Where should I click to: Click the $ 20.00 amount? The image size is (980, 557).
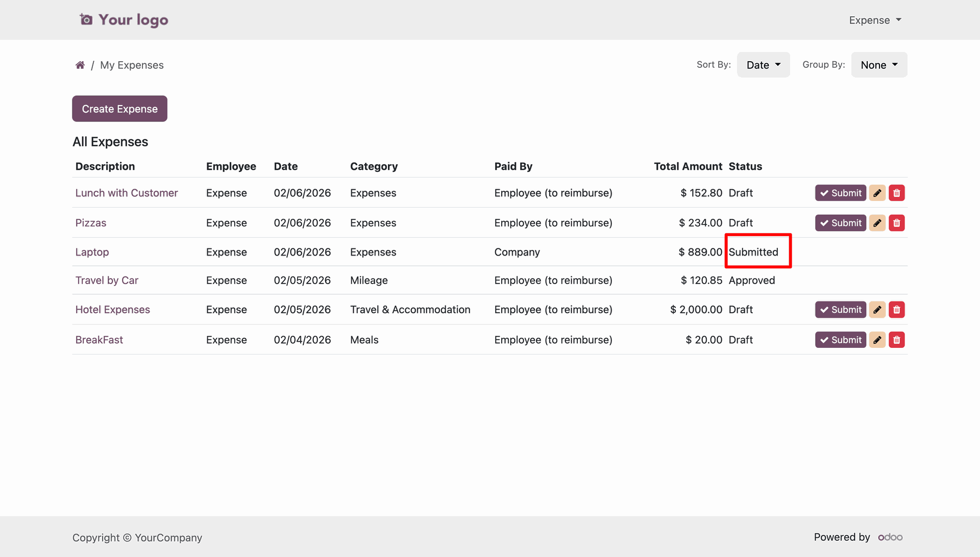[x=704, y=340]
